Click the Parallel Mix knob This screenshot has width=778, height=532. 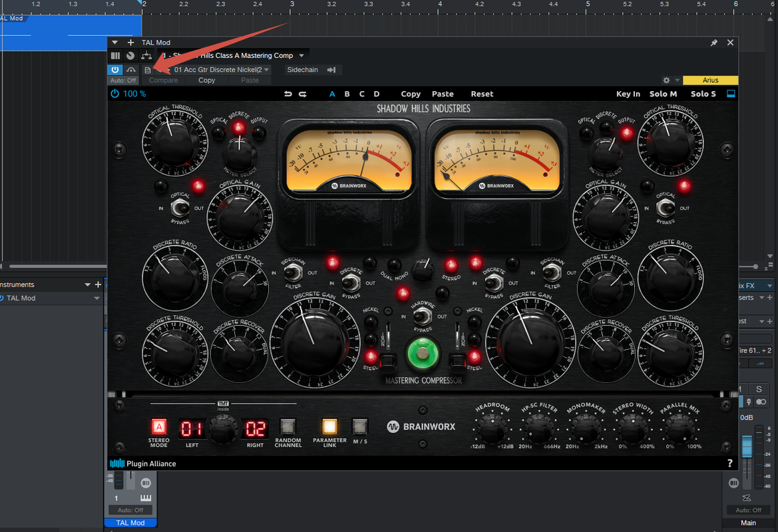click(x=680, y=429)
